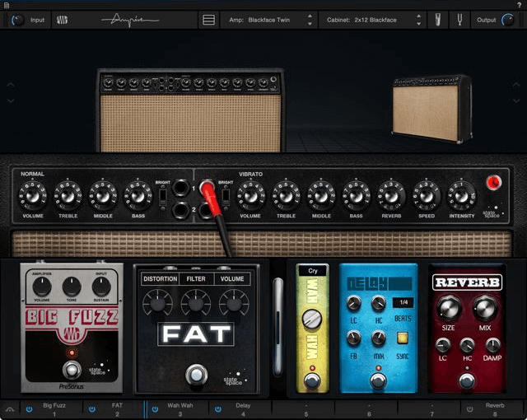Toggle the Normal channel Bright switch
This screenshot has height=420, width=527.
point(163,197)
